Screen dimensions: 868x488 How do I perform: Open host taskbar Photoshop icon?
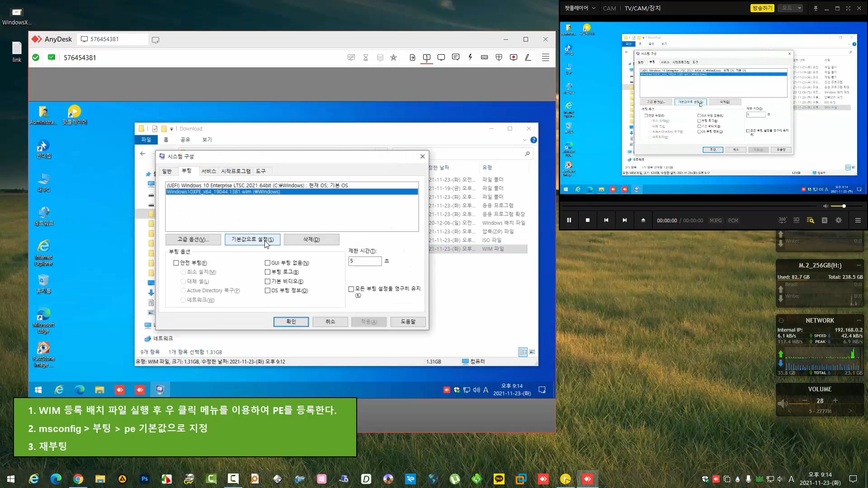[145, 479]
